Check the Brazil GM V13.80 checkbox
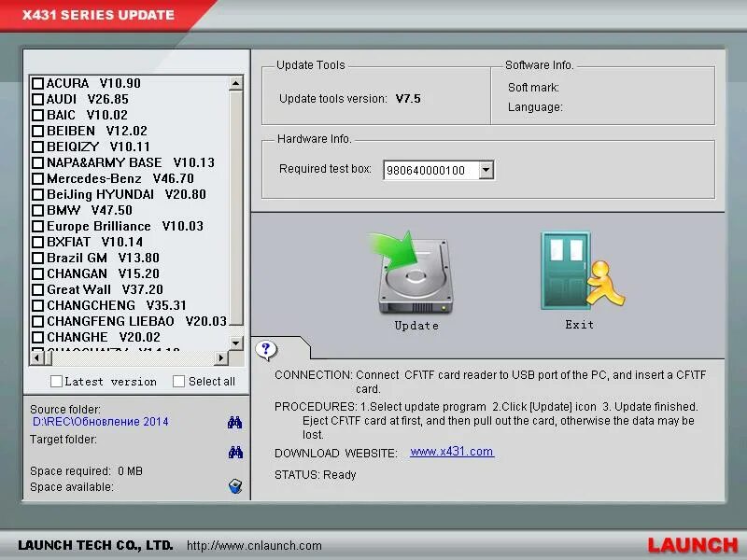The height and width of the screenshot is (560, 747). 37,259
